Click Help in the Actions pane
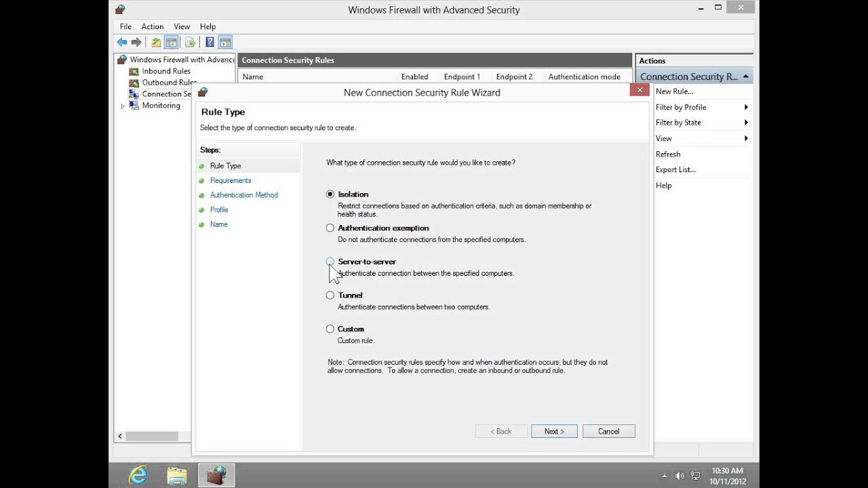868x488 pixels. pos(663,185)
